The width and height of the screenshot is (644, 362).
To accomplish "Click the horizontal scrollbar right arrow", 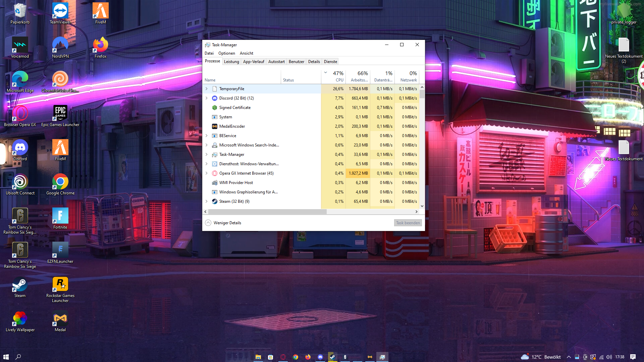I will [417, 212].
